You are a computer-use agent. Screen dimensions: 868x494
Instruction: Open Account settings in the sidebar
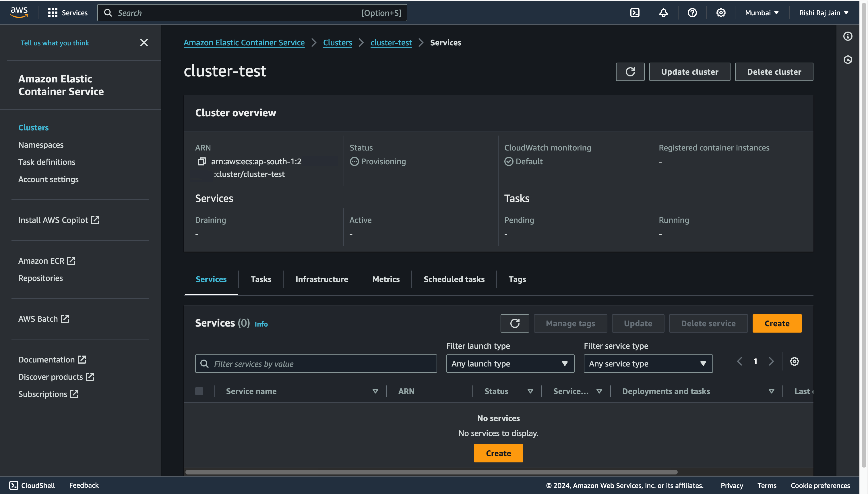pyautogui.click(x=49, y=180)
